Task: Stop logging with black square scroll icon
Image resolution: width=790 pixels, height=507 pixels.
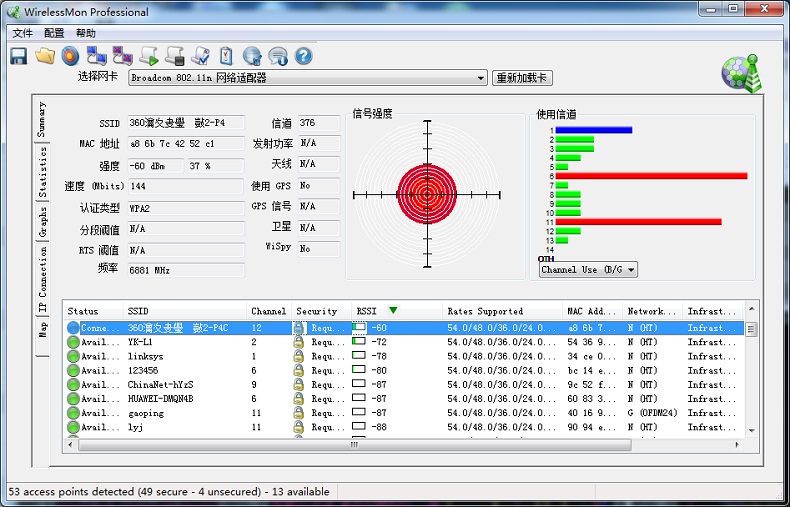Action: pyautogui.click(x=175, y=56)
